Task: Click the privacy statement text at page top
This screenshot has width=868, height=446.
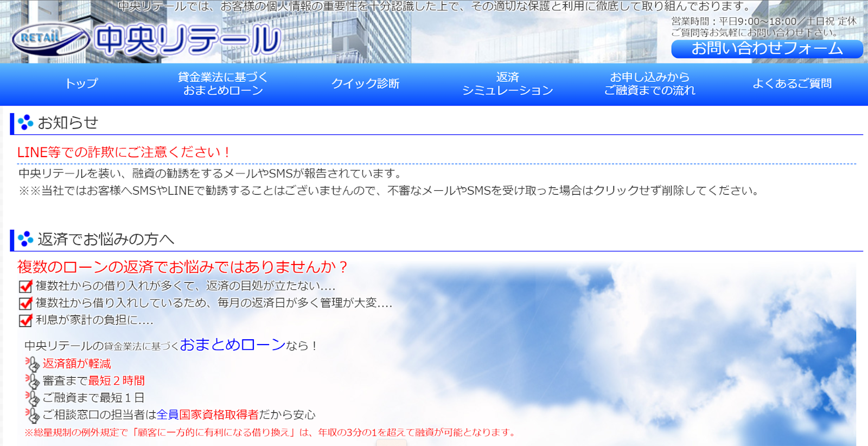Action: 435,7
